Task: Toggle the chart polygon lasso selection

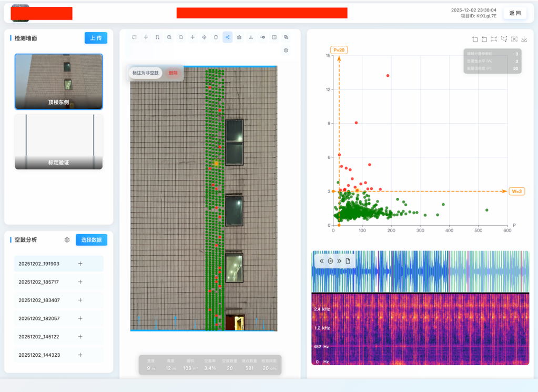Action: [x=504, y=39]
